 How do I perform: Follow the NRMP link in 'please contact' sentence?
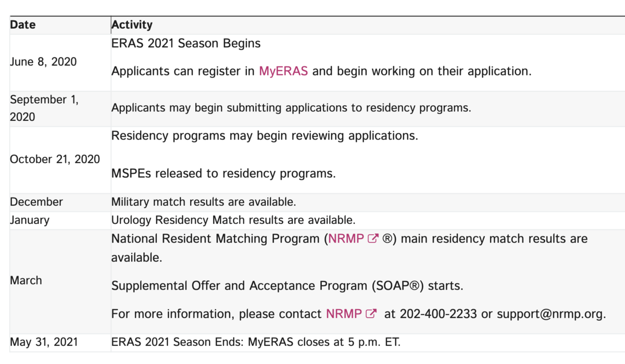click(344, 314)
